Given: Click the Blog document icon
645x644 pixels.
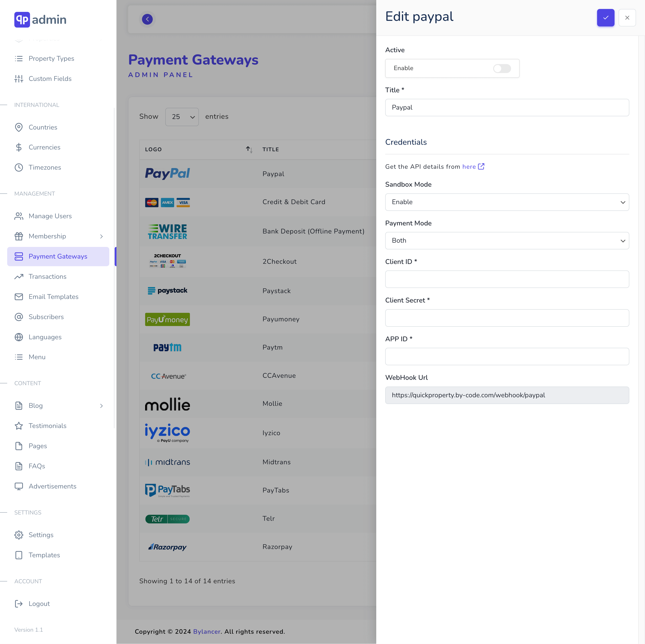Looking at the screenshot, I should 19,406.
